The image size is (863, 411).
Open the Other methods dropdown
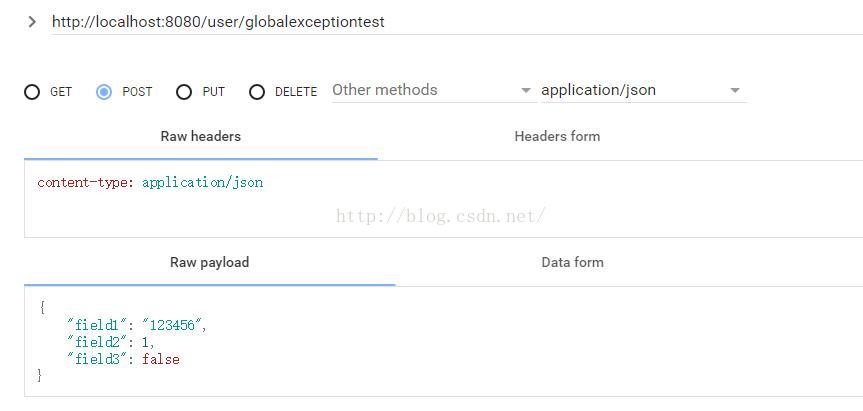(x=434, y=90)
